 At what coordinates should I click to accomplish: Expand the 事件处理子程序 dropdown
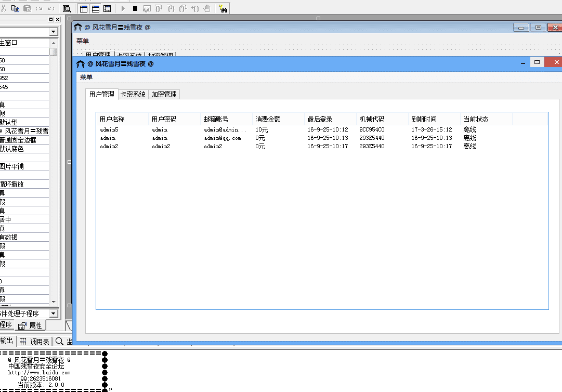tap(53, 313)
